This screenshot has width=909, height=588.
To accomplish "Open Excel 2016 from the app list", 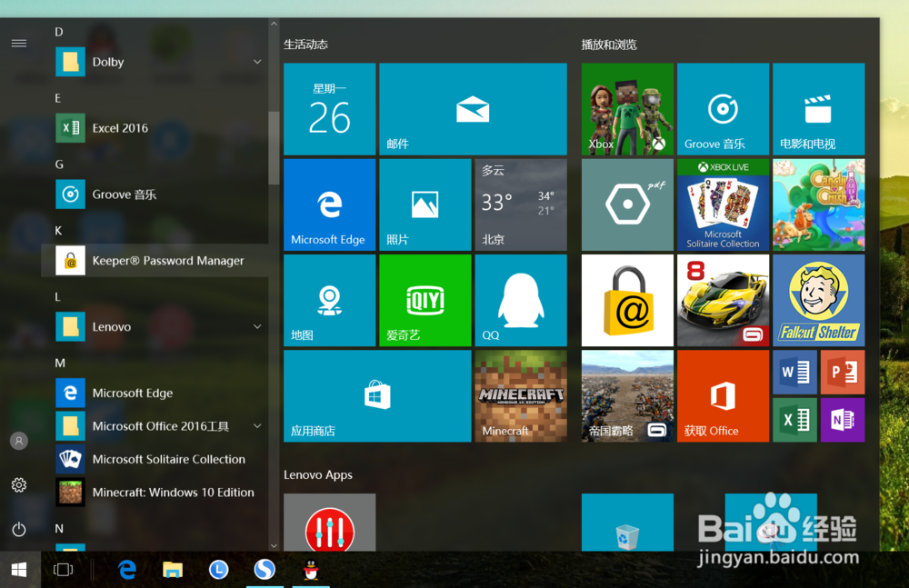I will [x=155, y=128].
